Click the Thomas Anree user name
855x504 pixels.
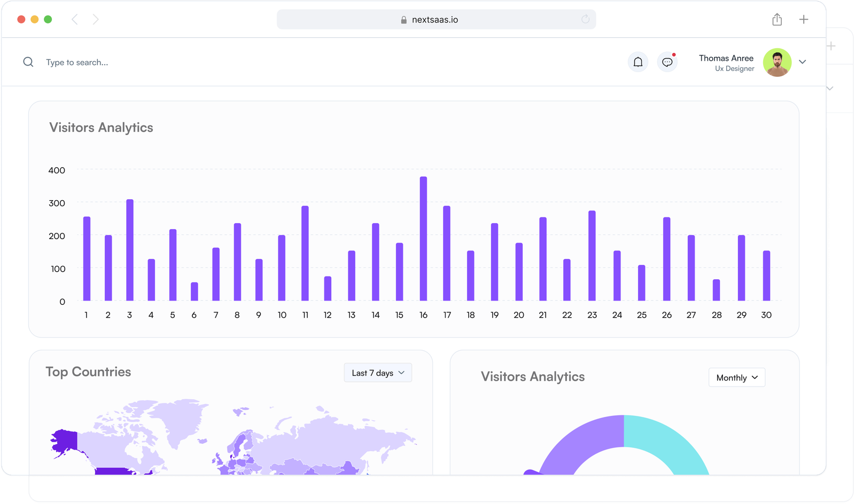point(726,58)
